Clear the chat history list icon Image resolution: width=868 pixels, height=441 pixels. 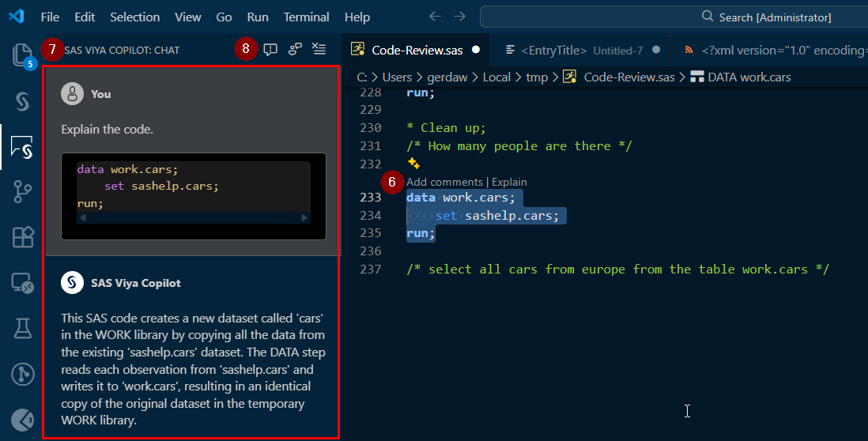point(319,49)
